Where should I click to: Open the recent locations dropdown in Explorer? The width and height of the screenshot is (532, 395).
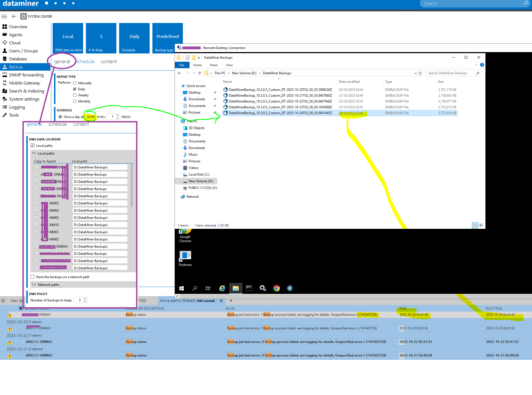194,73
